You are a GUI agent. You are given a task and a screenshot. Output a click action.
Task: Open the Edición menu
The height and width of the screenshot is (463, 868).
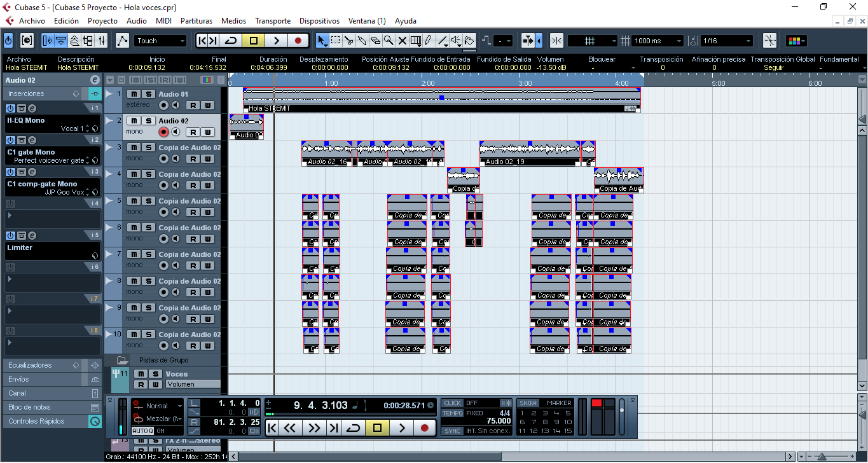[66, 21]
